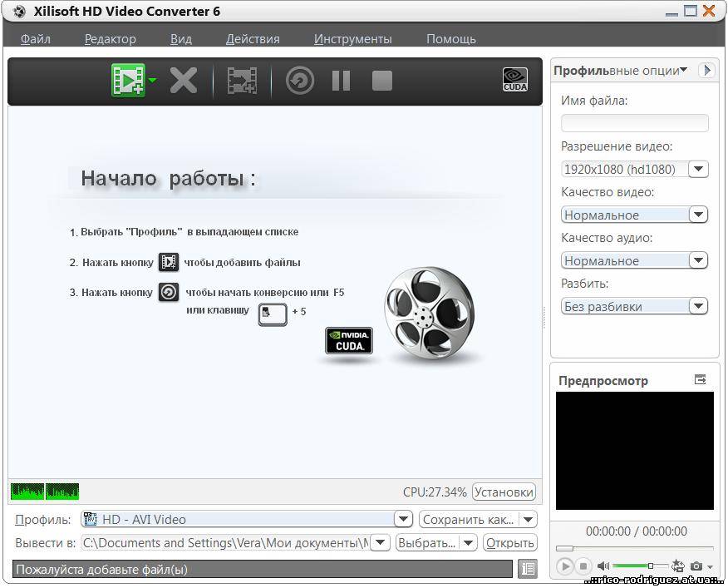Image resolution: width=728 pixels, height=588 pixels.
Task: Click the Открыть button
Action: point(509,542)
